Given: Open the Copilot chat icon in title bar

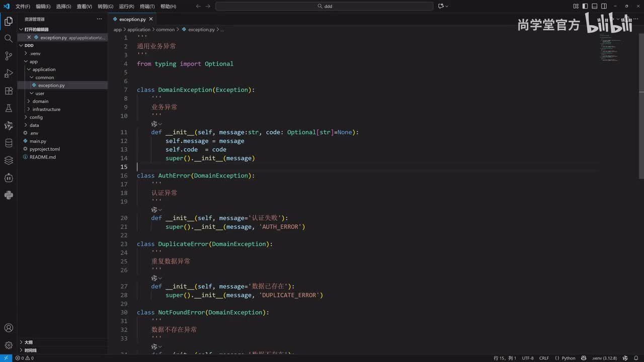Looking at the screenshot, I should pyautogui.click(x=441, y=6).
